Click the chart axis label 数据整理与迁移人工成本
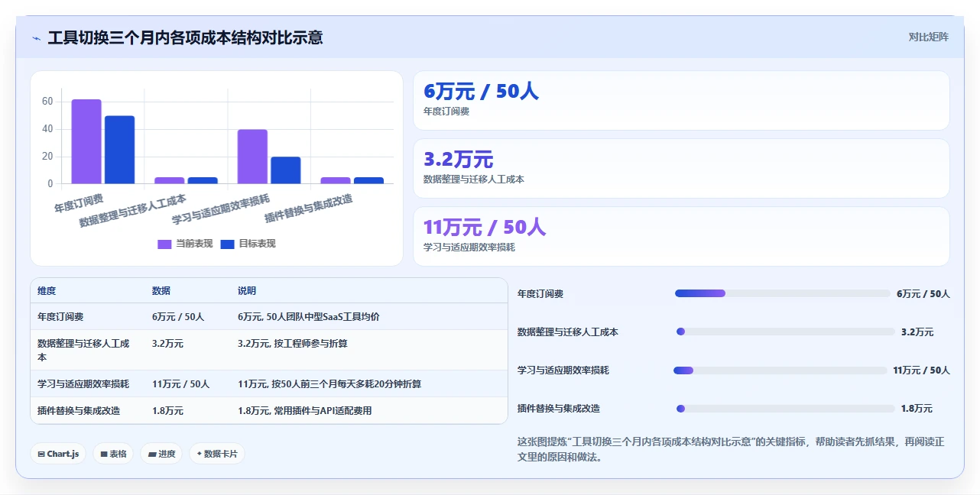Image resolution: width=980 pixels, height=495 pixels. [133, 210]
